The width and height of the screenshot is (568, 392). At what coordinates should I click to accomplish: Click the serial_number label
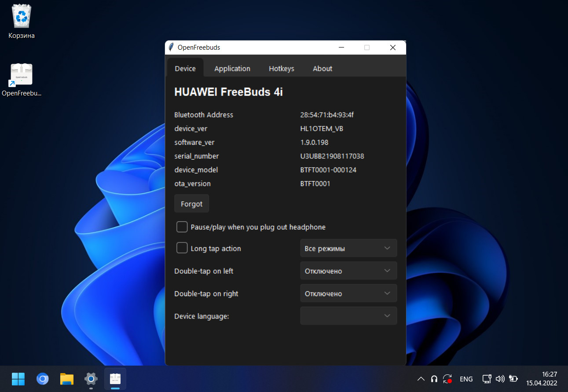click(197, 156)
